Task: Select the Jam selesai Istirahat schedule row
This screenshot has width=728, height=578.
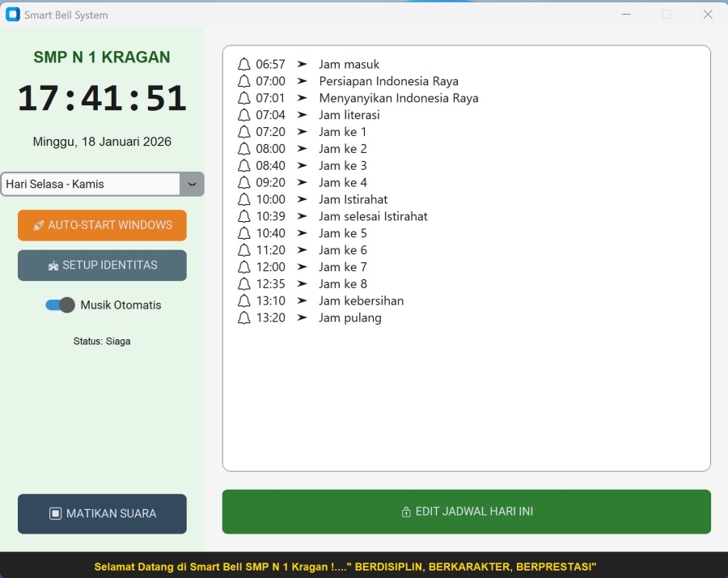Action: [x=373, y=216]
